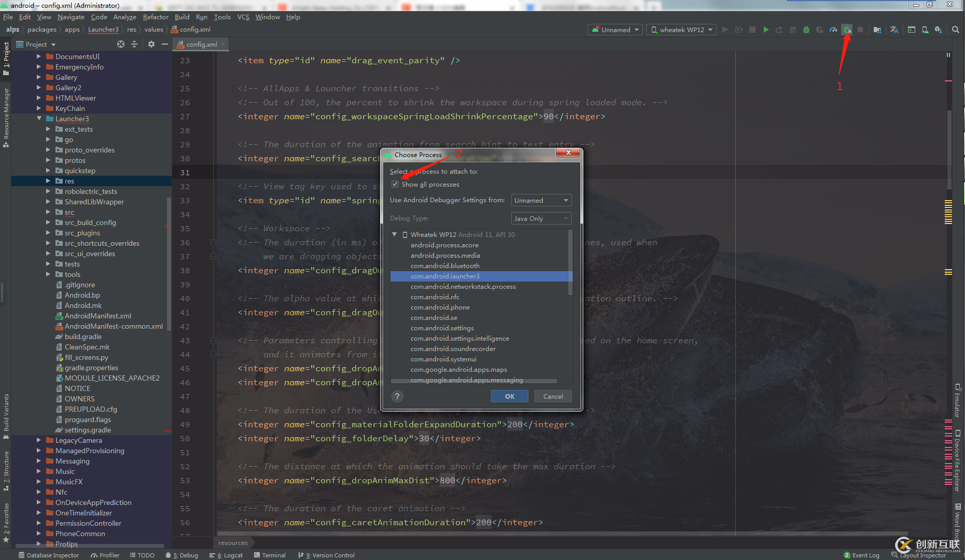Open Structure side tool window
This screenshot has width=965, height=560.
(6, 470)
